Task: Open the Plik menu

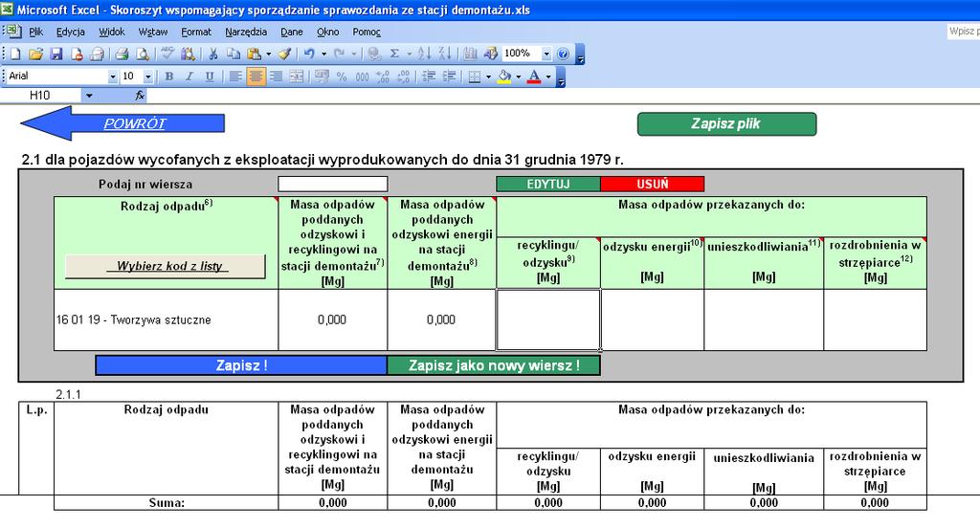Action: click(x=35, y=32)
